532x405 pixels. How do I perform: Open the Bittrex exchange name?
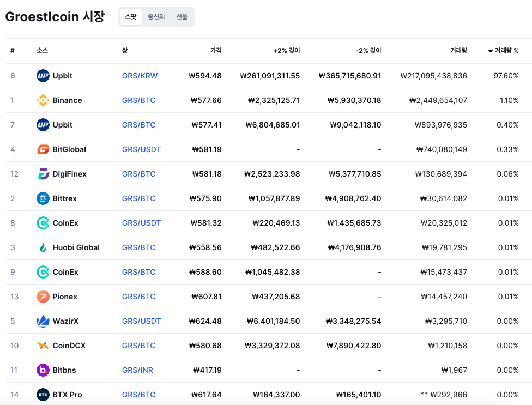64,198
